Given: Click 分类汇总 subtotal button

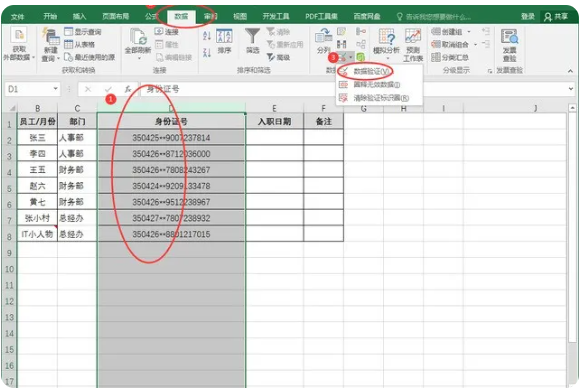Looking at the screenshot, I should point(450,57).
